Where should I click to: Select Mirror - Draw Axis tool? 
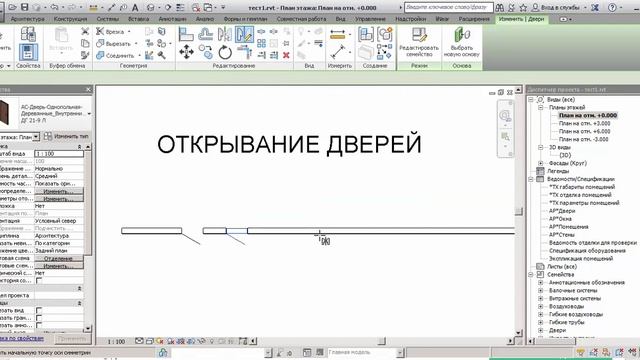244,34
